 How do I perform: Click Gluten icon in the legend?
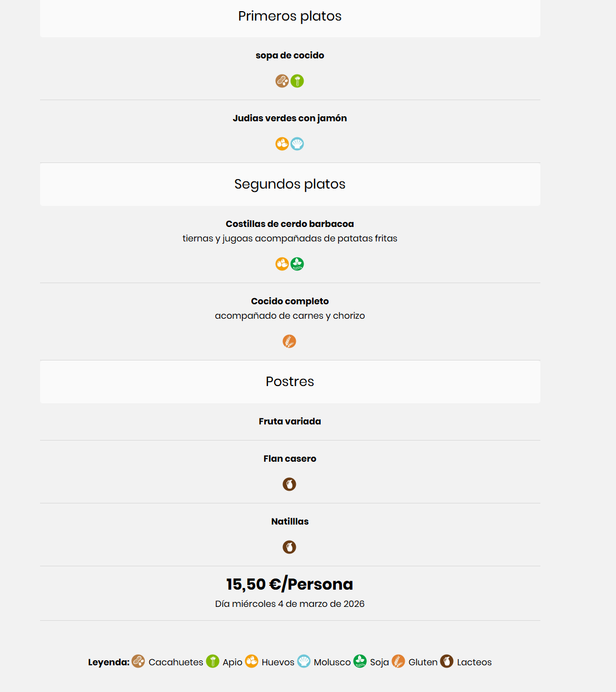pyautogui.click(x=399, y=661)
